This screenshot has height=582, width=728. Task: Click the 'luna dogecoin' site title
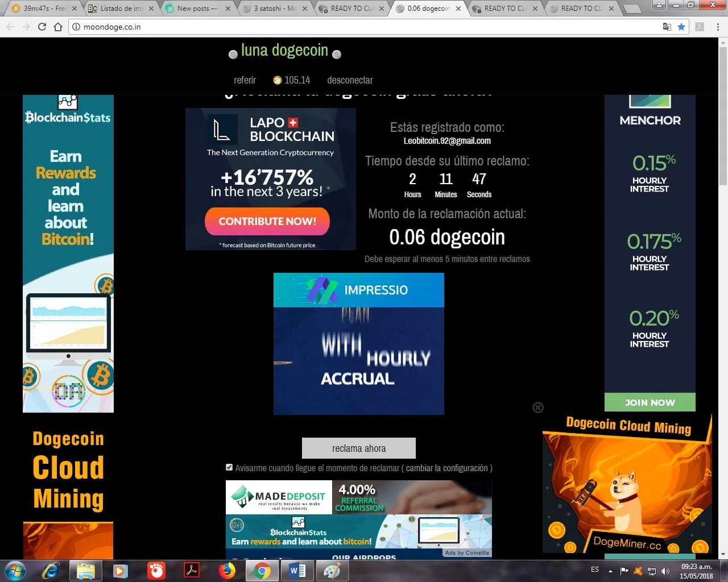click(x=284, y=50)
